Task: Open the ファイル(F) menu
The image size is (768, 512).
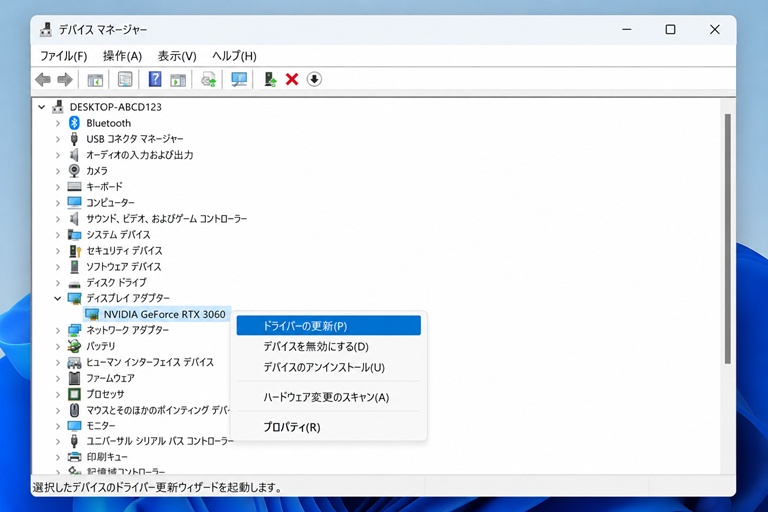Action: coord(63,56)
